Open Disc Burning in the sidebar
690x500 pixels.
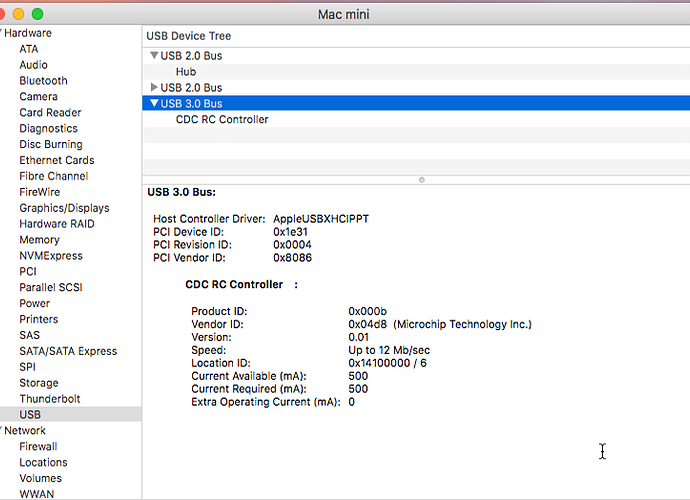(x=51, y=144)
